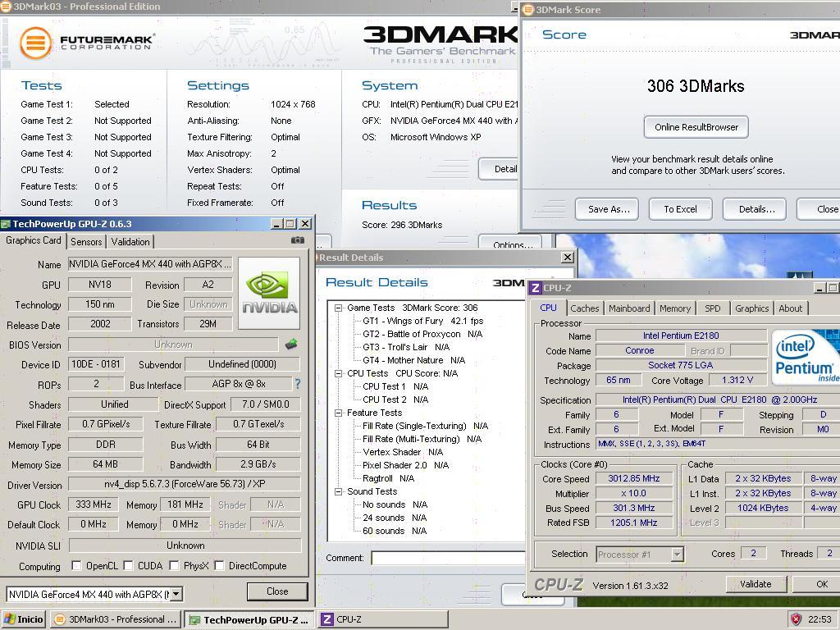Enable the PhysX checkbox
Viewport: 840px width, 630px height.
(x=174, y=566)
